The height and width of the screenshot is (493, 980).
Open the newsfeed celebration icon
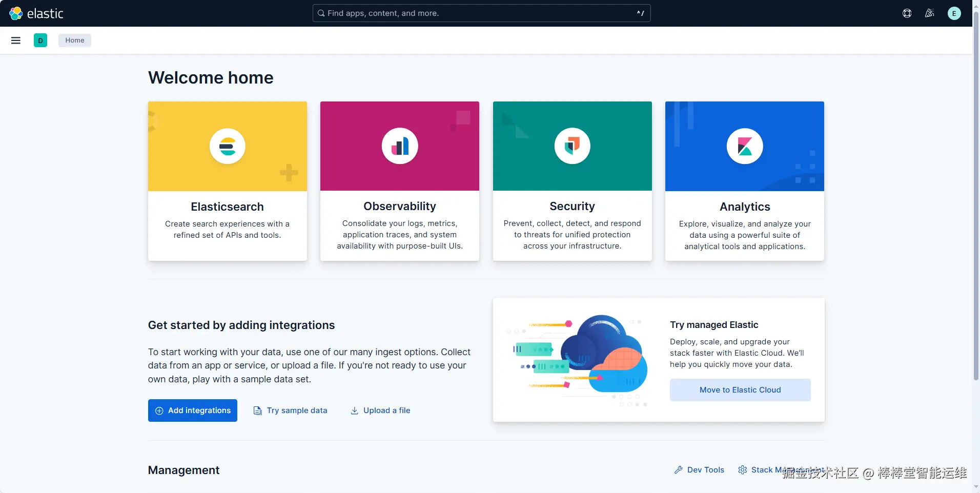(x=929, y=13)
